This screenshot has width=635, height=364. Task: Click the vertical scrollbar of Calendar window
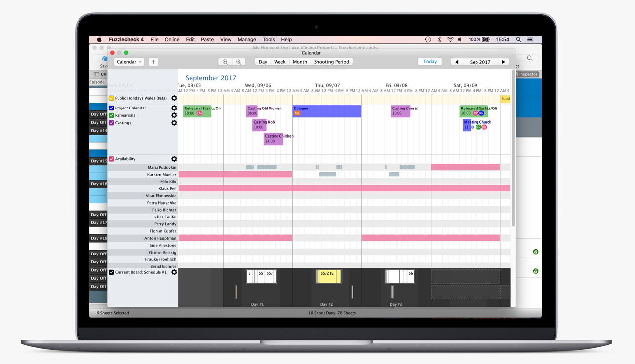pos(513,148)
